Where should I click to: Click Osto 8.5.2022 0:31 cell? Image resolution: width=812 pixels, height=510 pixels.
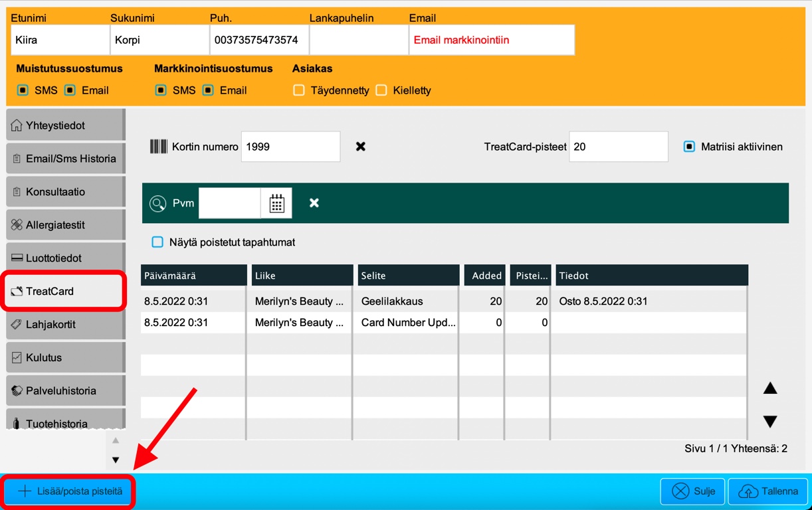[652, 301]
